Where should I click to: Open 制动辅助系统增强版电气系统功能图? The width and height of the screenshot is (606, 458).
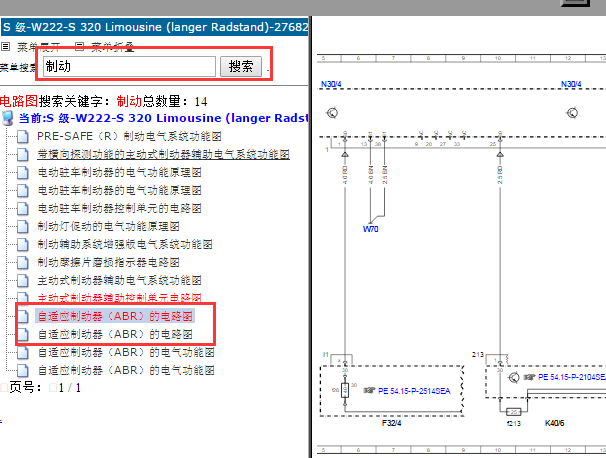tap(125, 245)
